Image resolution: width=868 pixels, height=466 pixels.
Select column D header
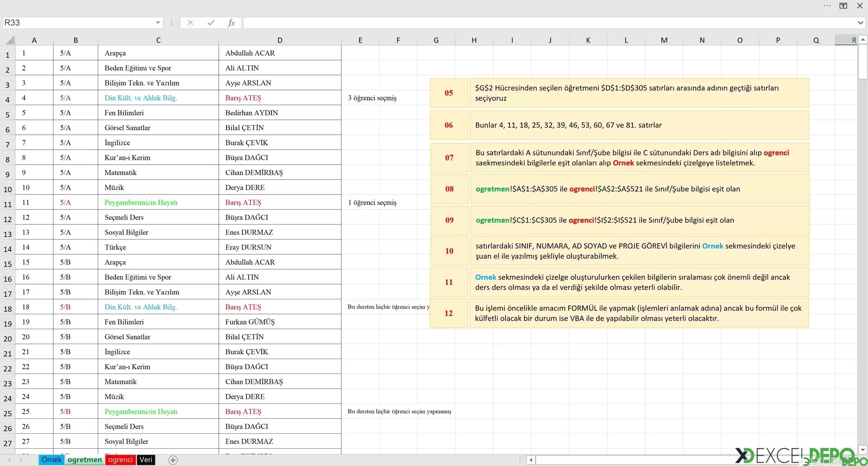tap(280, 40)
